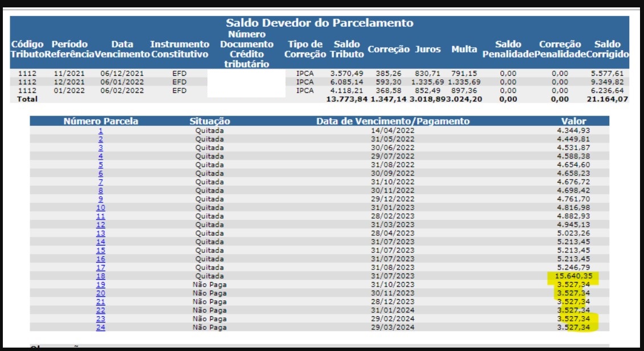Screen dimensions: 644x351
Task: Click 'Não Paga' status of parcela 19
Action: (210, 284)
